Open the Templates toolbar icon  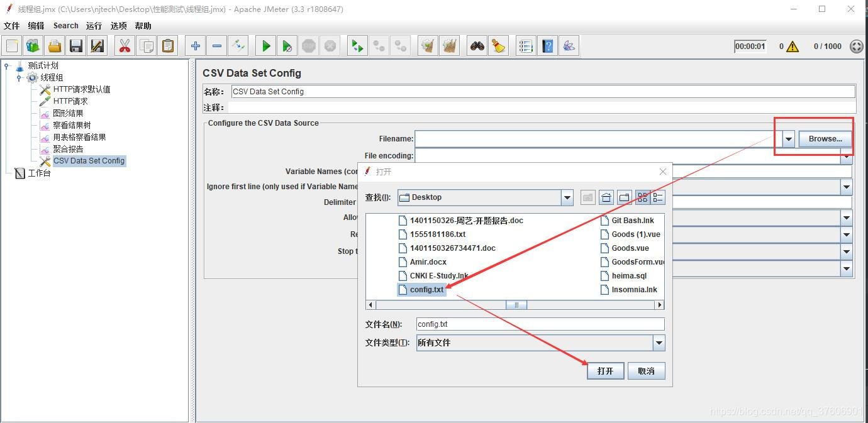tap(33, 46)
